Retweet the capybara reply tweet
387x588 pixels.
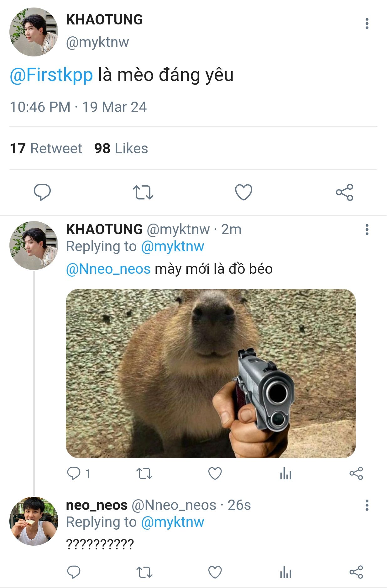[x=144, y=474]
